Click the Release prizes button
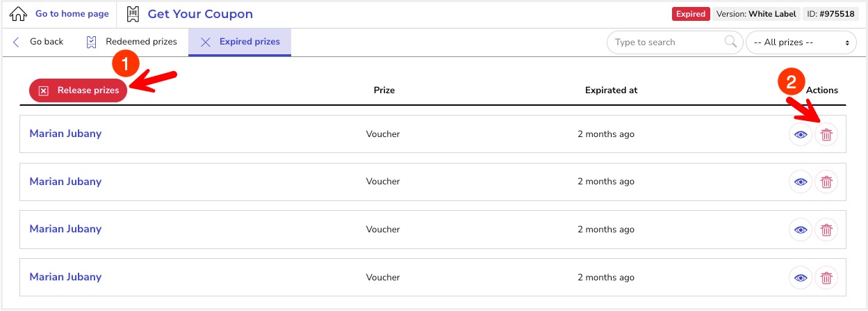Image resolution: width=868 pixels, height=311 pixels. (78, 90)
